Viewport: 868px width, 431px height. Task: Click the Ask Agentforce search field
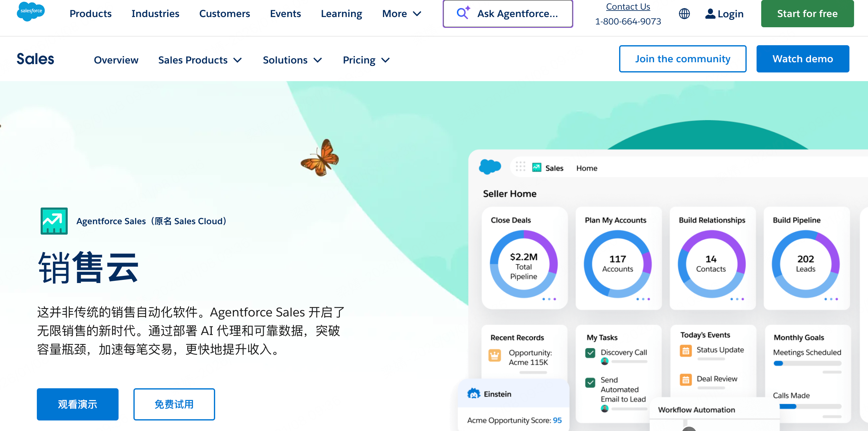pyautogui.click(x=507, y=14)
